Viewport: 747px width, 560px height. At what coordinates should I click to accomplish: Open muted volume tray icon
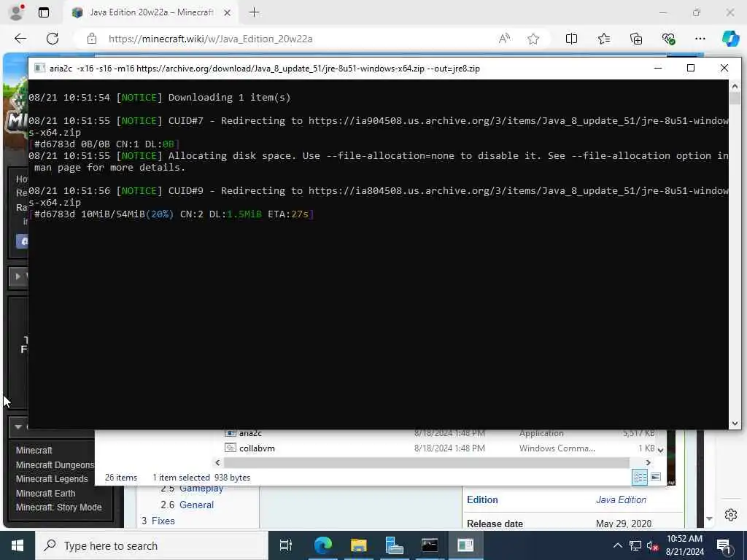click(652, 545)
